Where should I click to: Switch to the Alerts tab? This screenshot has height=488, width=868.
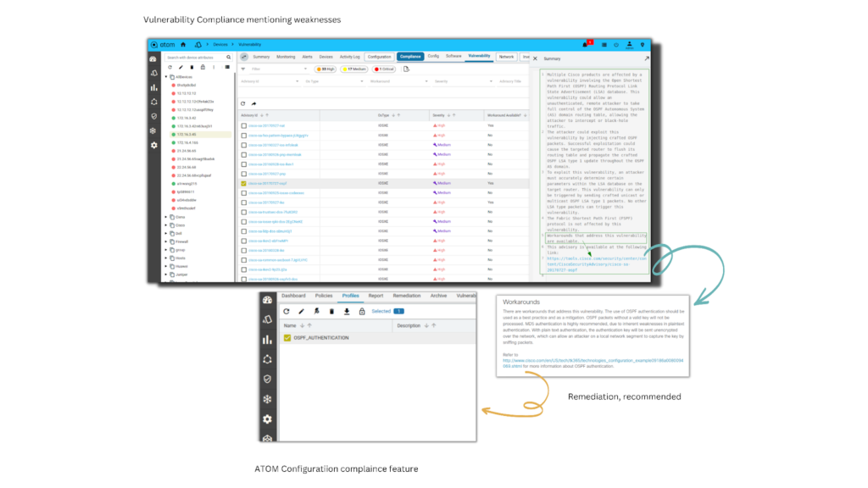[307, 57]
